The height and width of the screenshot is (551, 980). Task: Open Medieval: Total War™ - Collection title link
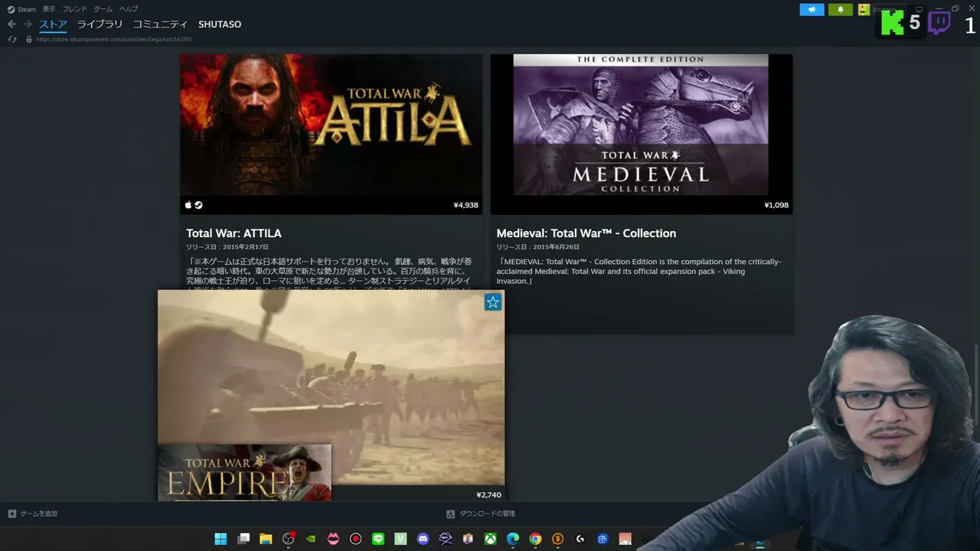[586, 233]
